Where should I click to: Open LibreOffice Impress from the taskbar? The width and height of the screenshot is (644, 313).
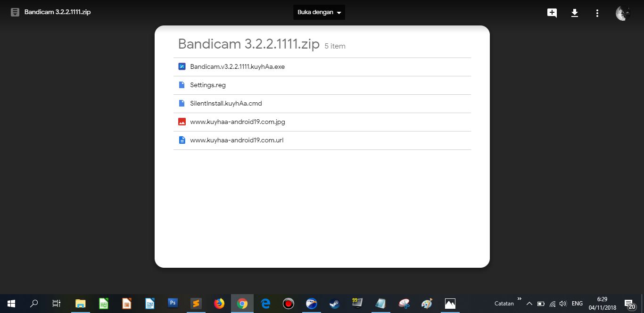coord(127,304)
